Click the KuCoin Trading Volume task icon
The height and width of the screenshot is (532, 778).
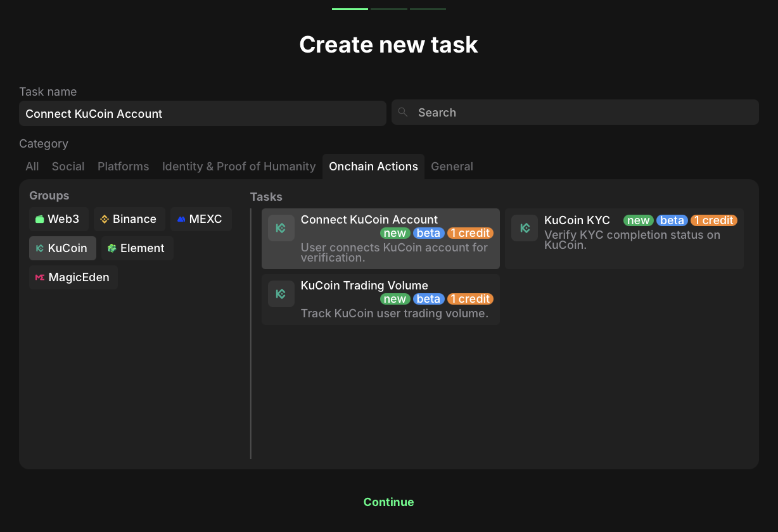[x=281, y=294]
